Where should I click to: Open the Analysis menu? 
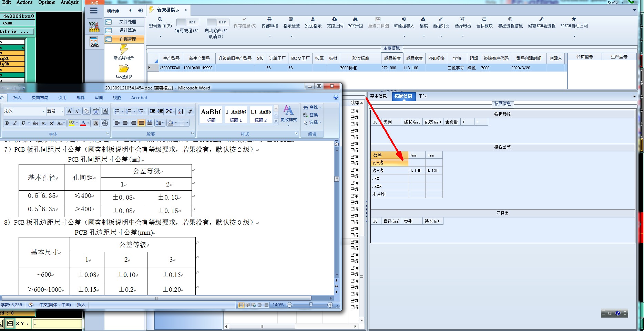[70, 2]
